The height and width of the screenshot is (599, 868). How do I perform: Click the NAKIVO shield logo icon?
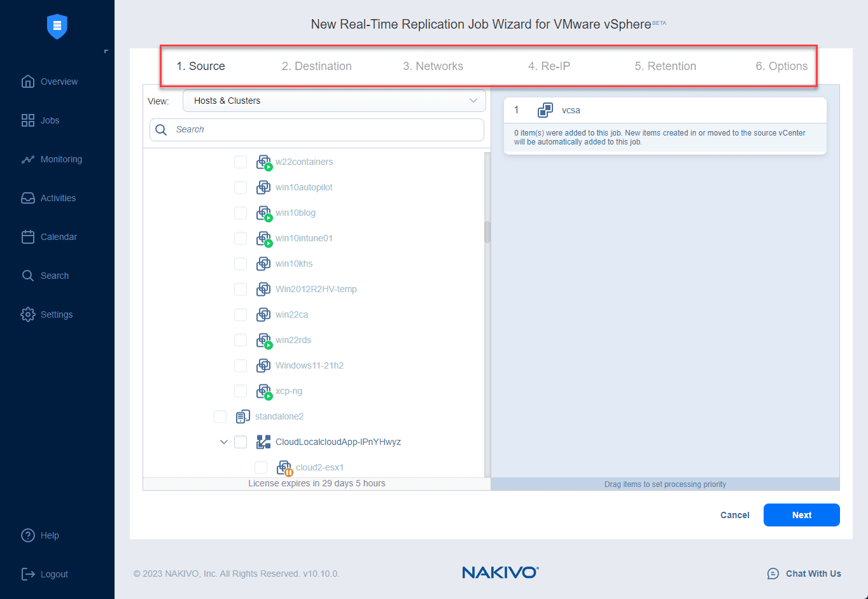point(57,26)
